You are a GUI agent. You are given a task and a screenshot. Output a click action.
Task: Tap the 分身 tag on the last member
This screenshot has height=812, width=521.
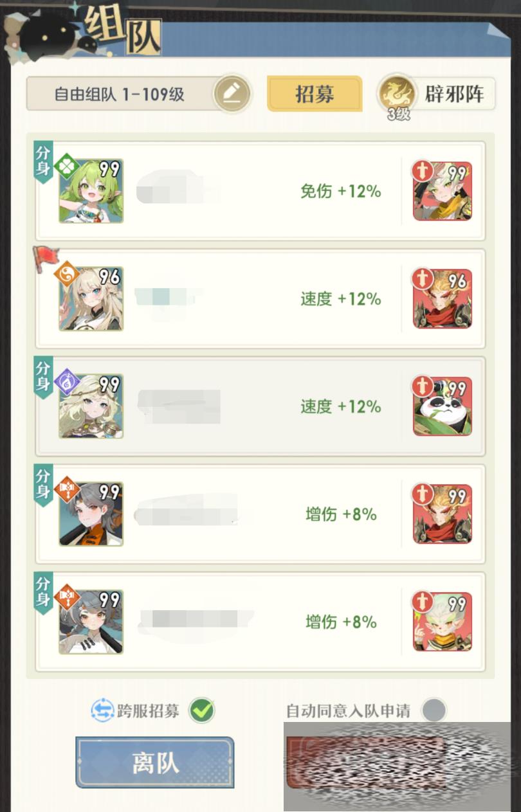coord(43,593)
